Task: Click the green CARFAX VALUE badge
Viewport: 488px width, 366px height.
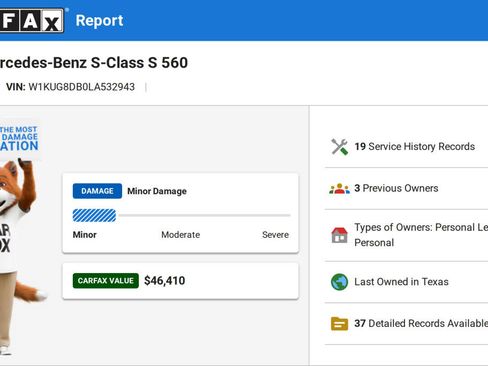Action: pos(106,281)
